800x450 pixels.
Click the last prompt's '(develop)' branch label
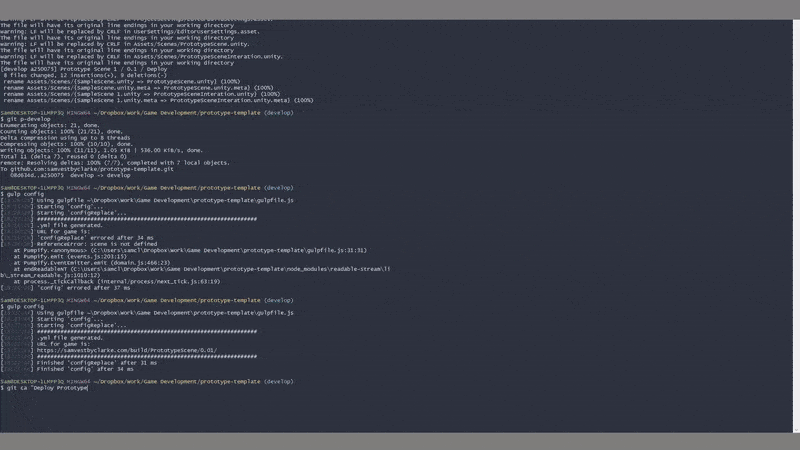(278, 381)
